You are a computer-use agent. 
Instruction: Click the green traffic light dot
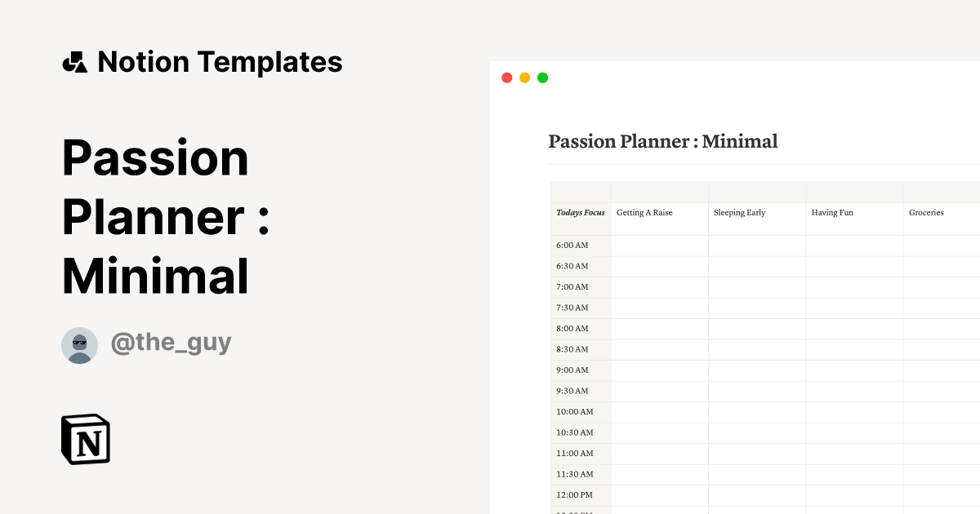541,78
